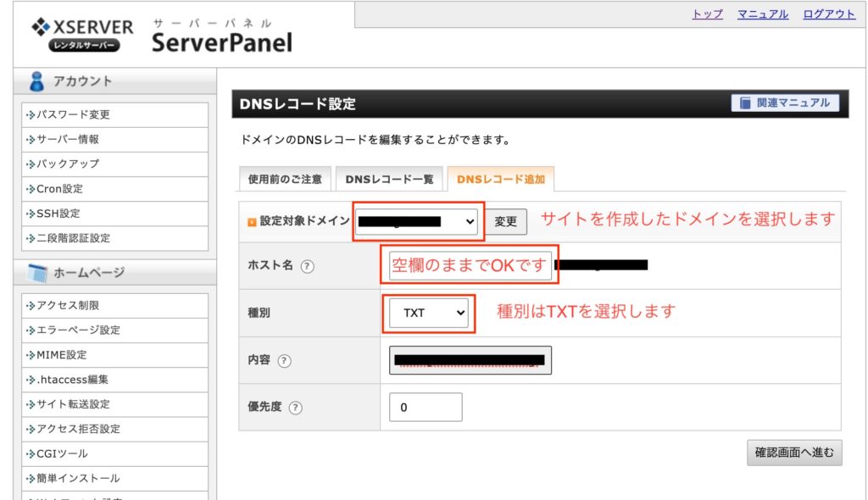The height and width of the screenshot is (500, 868).
Task: Click the ログアウト link
Action: coord(829,14)
